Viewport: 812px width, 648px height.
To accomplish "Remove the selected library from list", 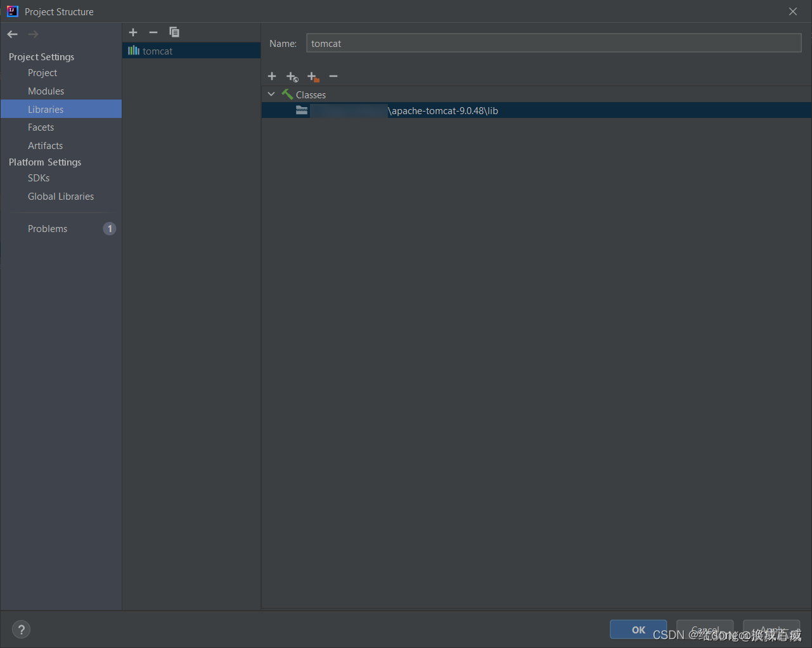I will 153,32.
